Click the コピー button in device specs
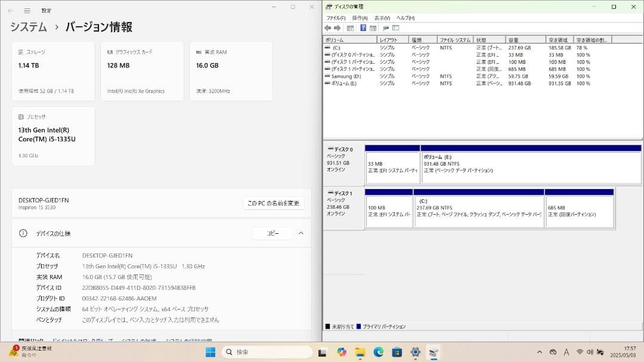 272,233
